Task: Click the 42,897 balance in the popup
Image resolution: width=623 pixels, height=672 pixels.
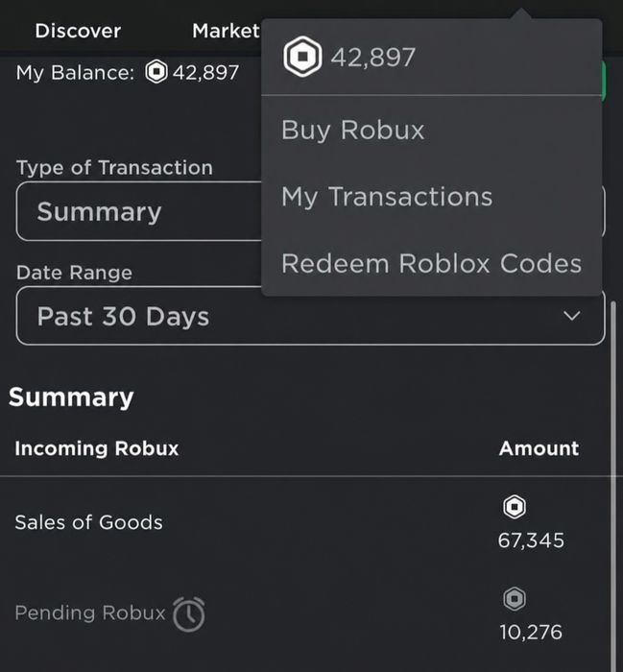Action: coord(372,58)
